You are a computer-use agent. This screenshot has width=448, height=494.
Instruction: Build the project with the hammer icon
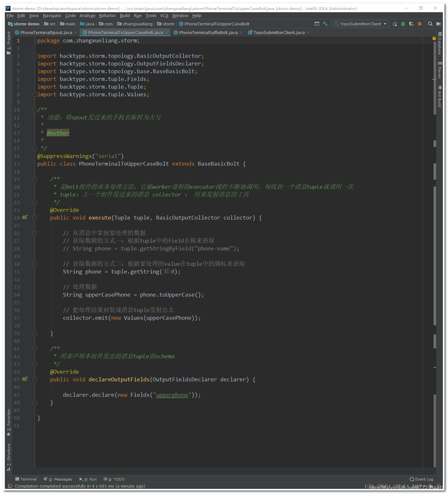pyautogui.click(x=325, y=23)
